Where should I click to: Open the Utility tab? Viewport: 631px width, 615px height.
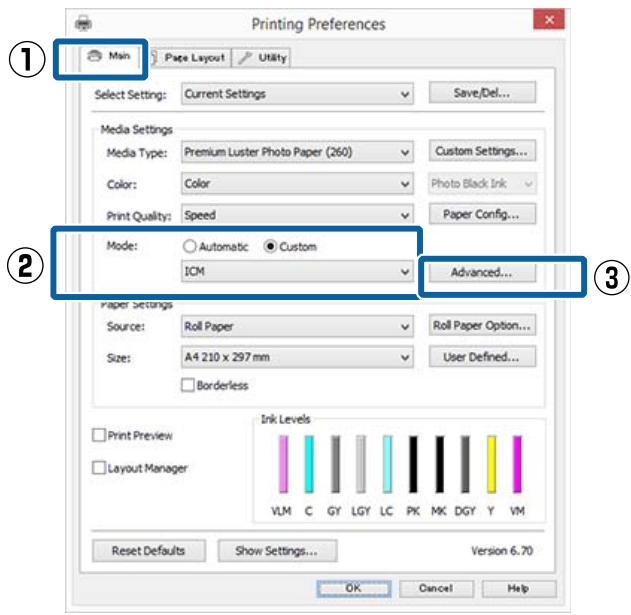[262, 58]
